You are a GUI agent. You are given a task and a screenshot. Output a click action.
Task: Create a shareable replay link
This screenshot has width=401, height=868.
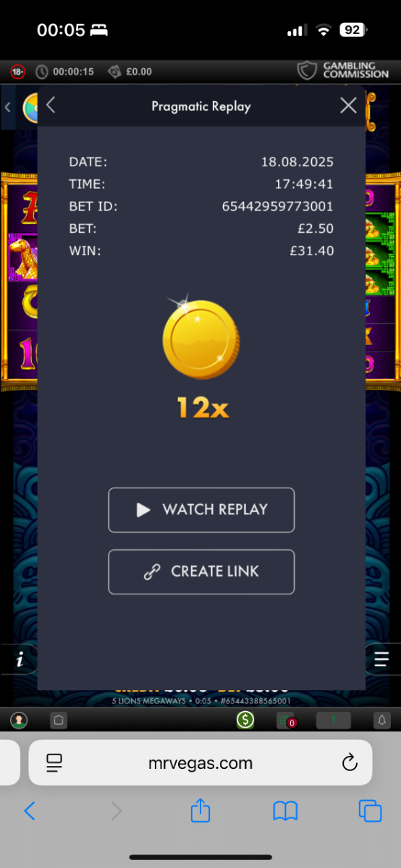point(201,571)
